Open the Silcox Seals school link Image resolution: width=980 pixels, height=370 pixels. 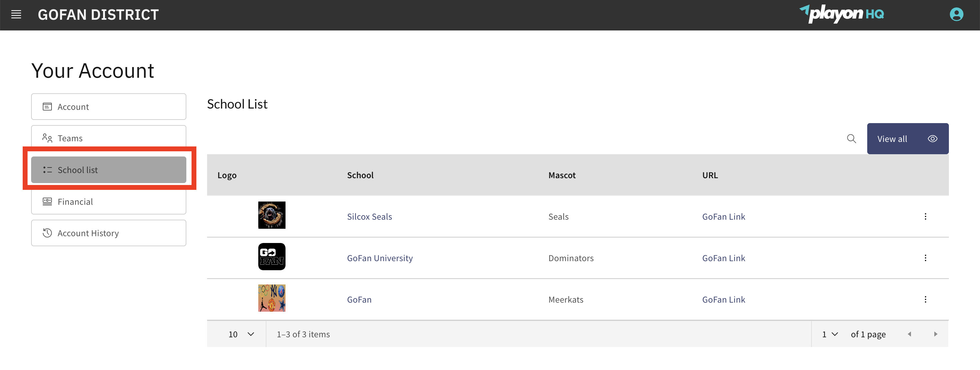tap(369, 217)
